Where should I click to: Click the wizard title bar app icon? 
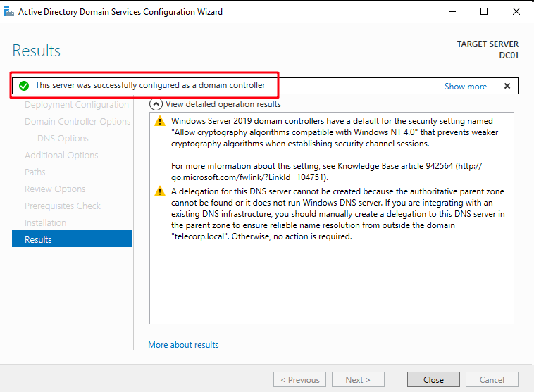(9, 12)
